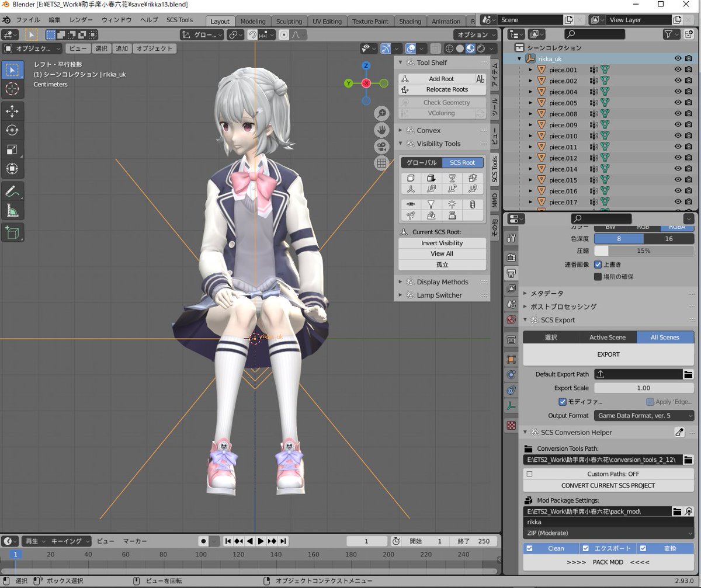The height and width of the screenshot is (588, 701).
Task: Open the Object properties tab
Action: click(511, 359)
